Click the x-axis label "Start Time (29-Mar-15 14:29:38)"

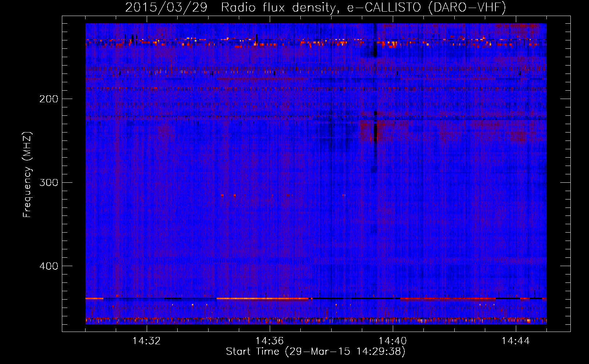316,352
